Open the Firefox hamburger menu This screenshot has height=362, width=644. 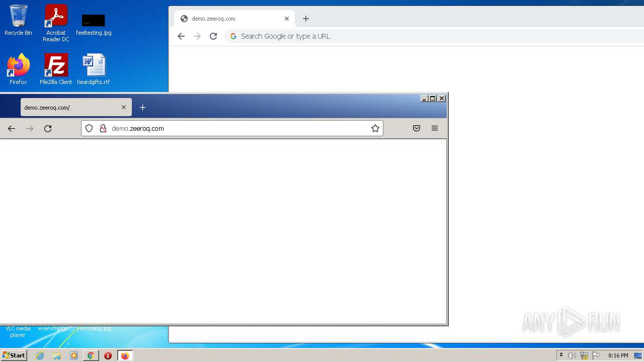435,128
